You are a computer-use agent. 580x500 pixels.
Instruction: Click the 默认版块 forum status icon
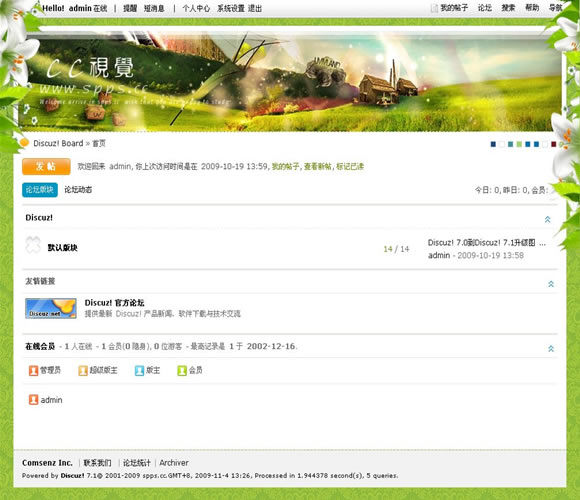pos(33,245)
